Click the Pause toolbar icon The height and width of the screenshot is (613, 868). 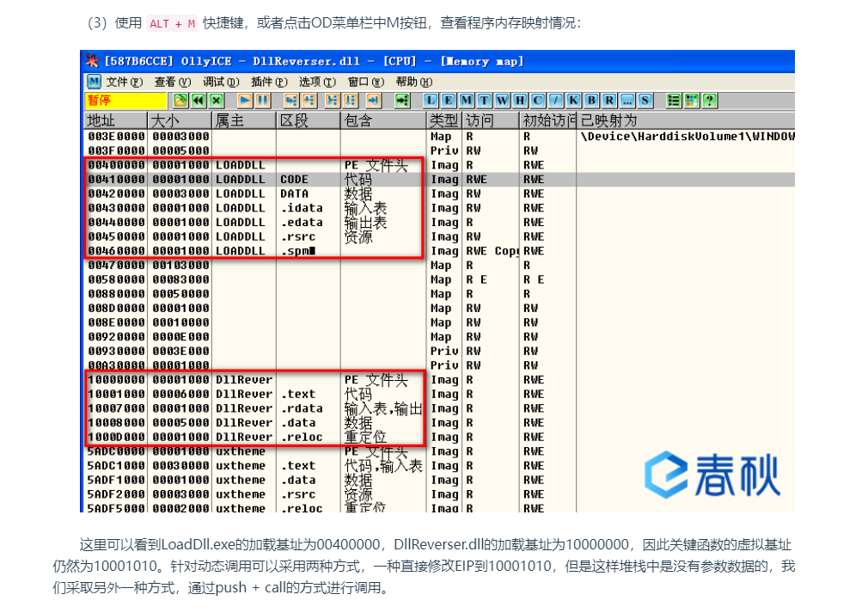[263, 101]
